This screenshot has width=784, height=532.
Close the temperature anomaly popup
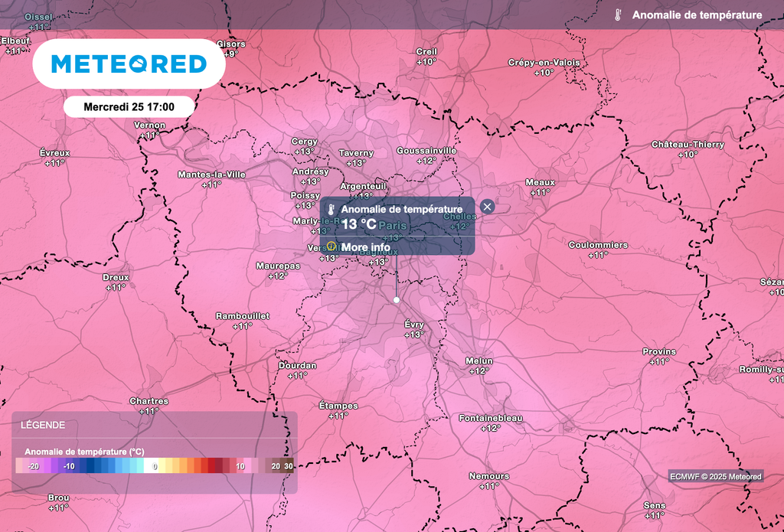coord(488,206)
